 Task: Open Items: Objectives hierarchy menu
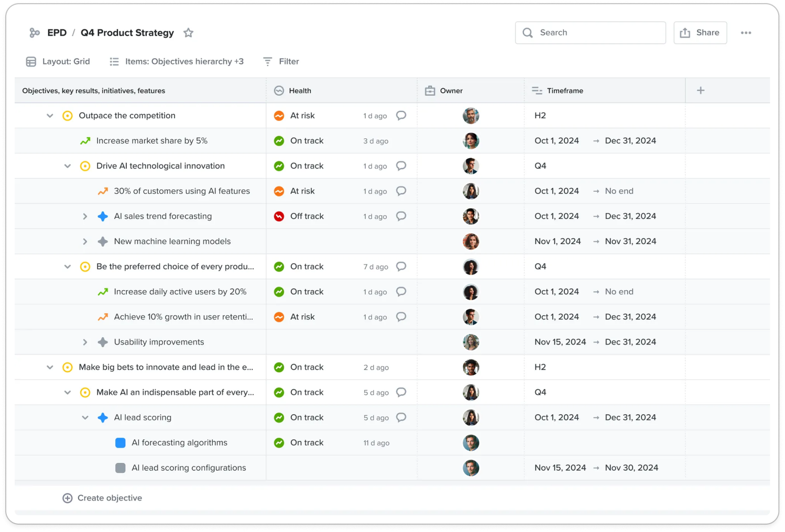click(177, 62)
